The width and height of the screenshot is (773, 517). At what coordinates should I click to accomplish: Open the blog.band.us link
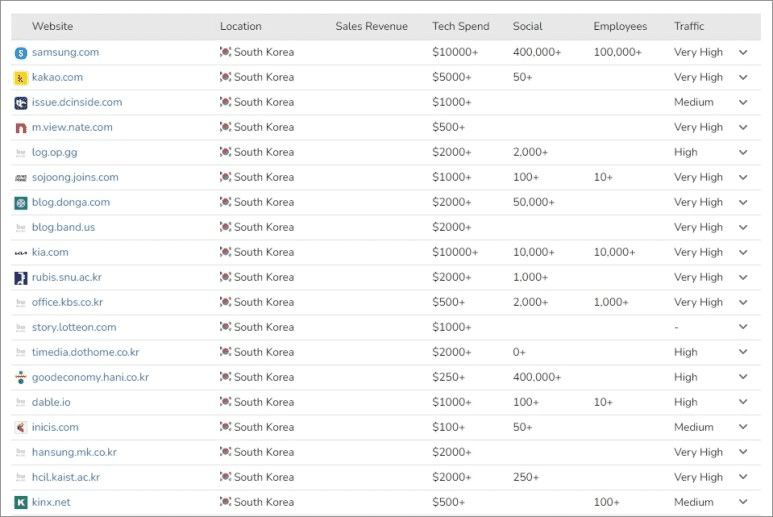pos(63,227)
